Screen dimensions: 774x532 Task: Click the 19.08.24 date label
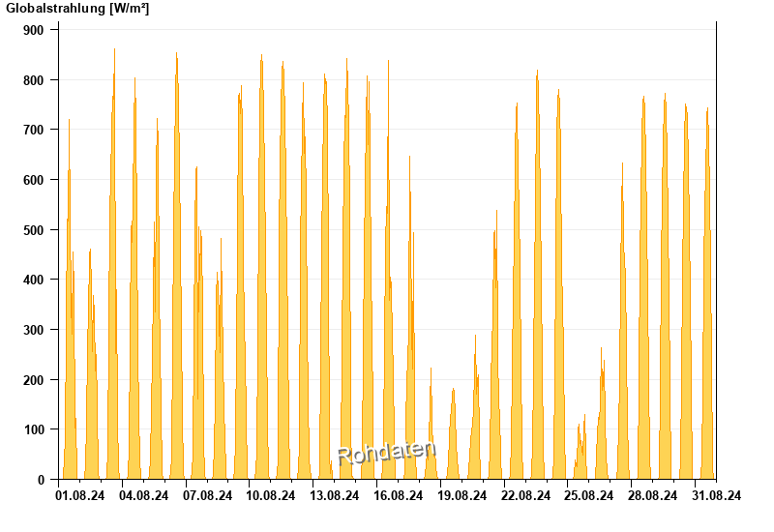coord(462,496)
